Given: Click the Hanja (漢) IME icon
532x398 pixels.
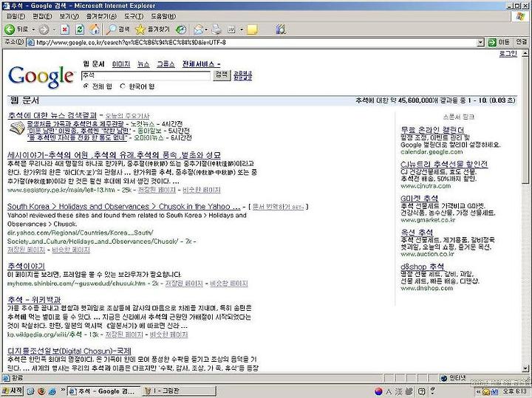Looking at the screenshot, I should click(x=399, y=391).
